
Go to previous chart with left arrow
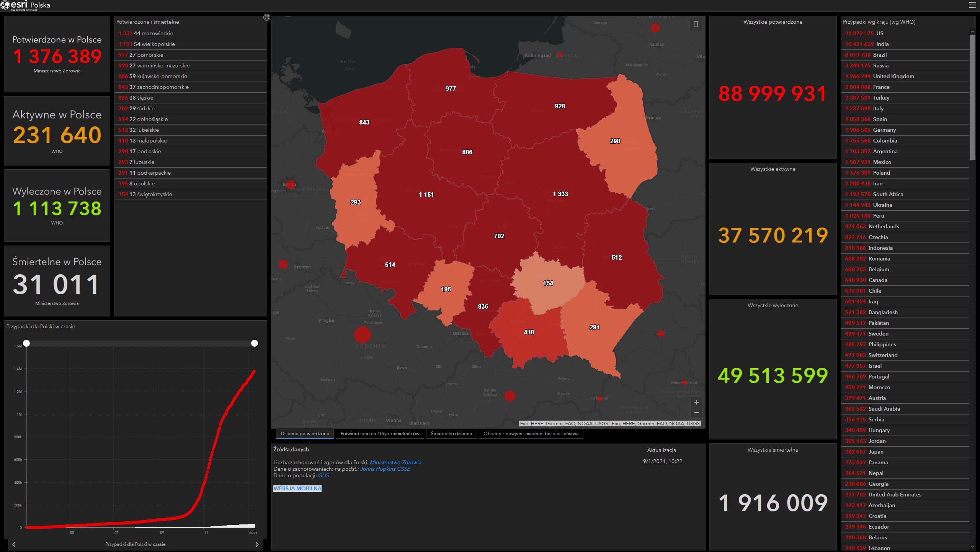pyautogui.click(x=14, y=544)
